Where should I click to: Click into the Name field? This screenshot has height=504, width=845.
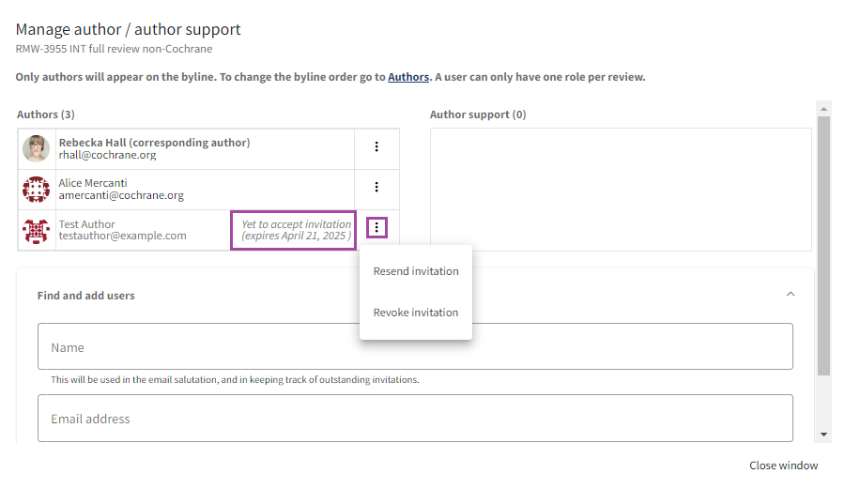point(415,347)
